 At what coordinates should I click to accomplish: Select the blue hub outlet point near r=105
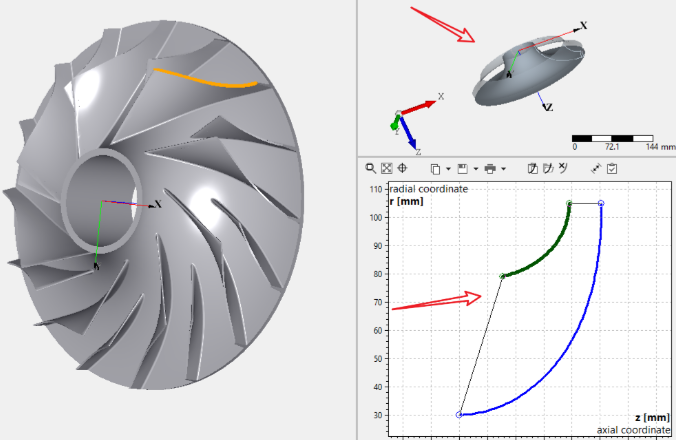tap(601, 203)
